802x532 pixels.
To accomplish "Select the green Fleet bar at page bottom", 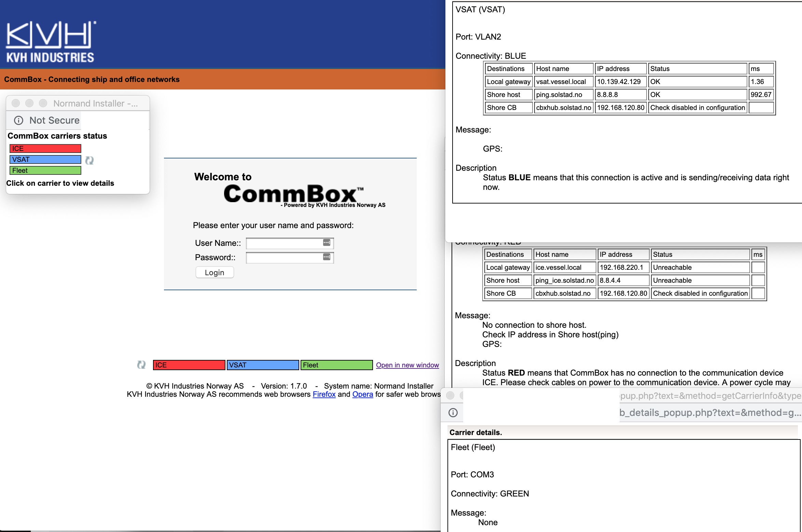I will (337, 365).
